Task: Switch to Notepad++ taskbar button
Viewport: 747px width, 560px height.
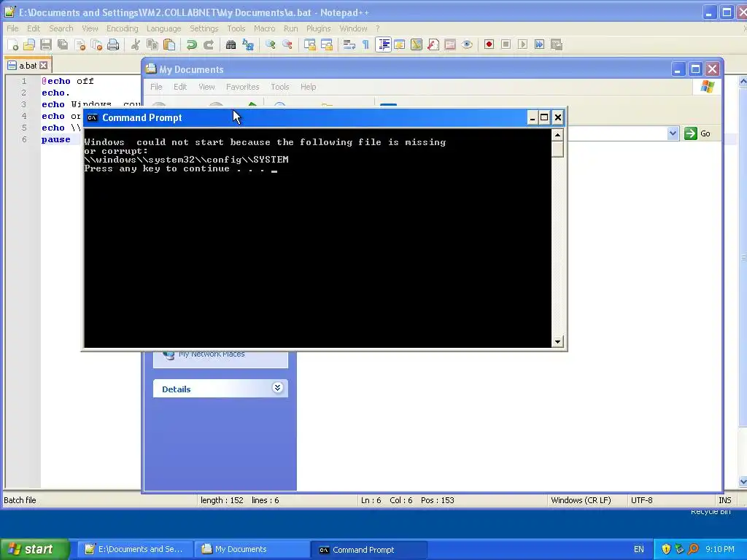Action: tap(135, 549)
